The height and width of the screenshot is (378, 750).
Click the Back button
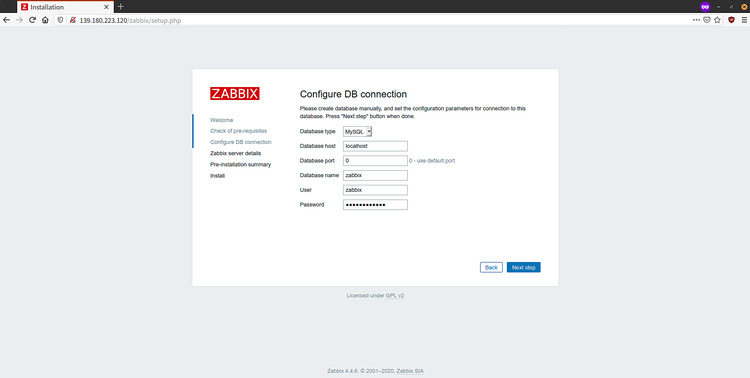tap(491, 267)
